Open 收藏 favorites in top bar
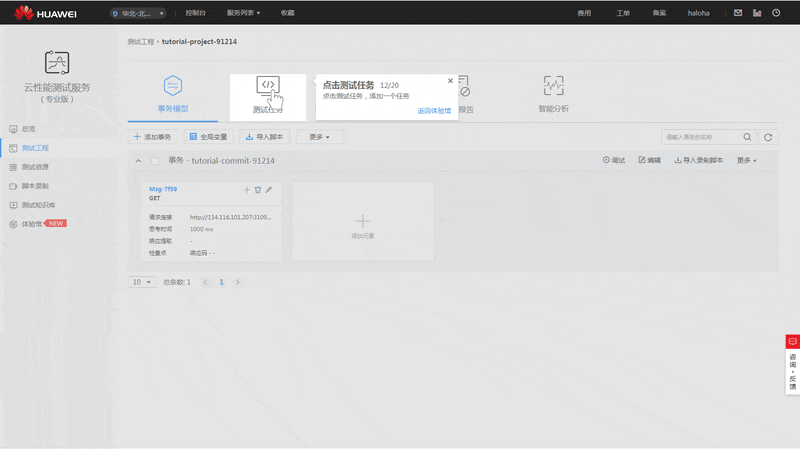This screenshot has width=800, height=449. 287,13
